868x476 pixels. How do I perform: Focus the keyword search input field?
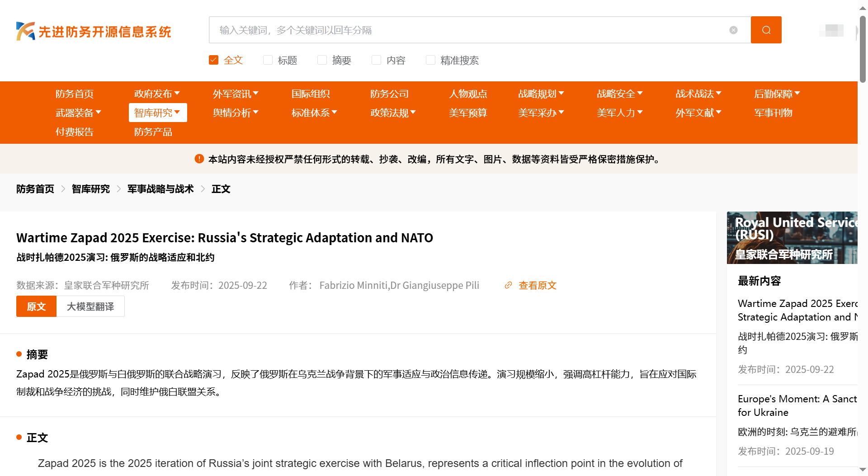(x=470, y=30)
